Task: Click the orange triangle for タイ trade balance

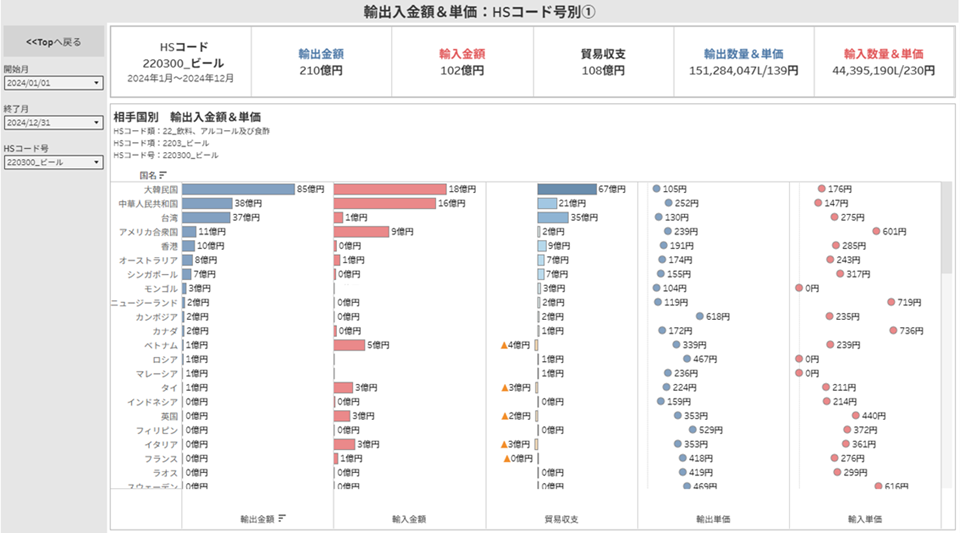Action: (505, 387)
